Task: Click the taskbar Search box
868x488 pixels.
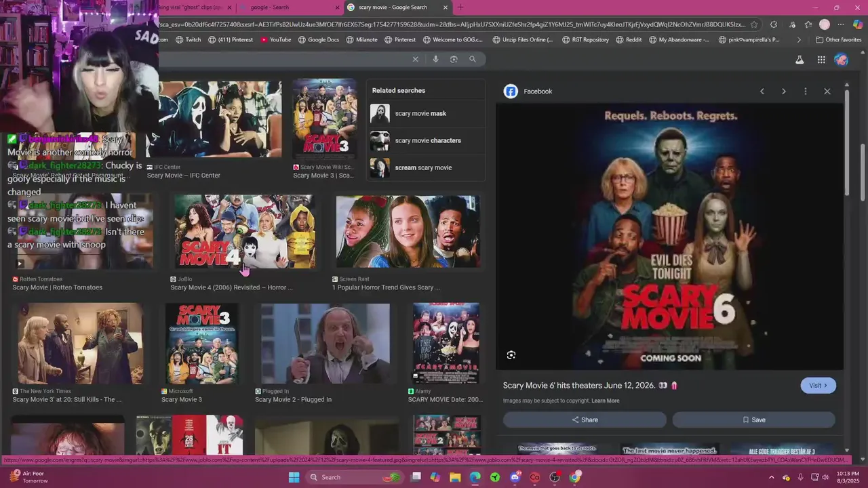Action: pos(353,477)
